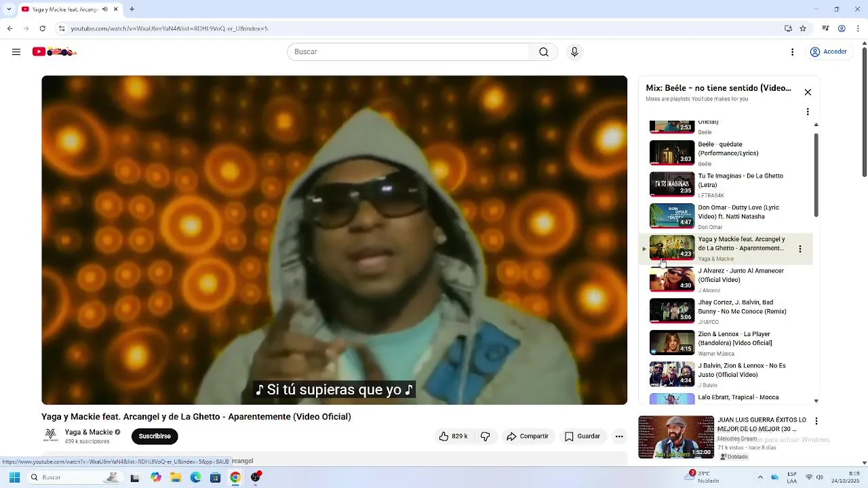The image size is (868, 488).
Task: Open a new Chrome tab
Action: click(x=132, y=9)
